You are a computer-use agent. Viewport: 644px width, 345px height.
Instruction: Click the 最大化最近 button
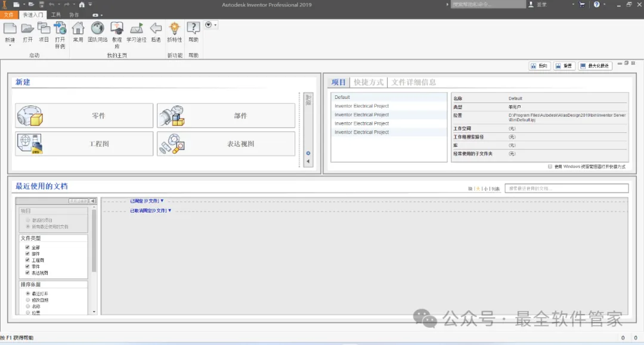pos(595,66)
